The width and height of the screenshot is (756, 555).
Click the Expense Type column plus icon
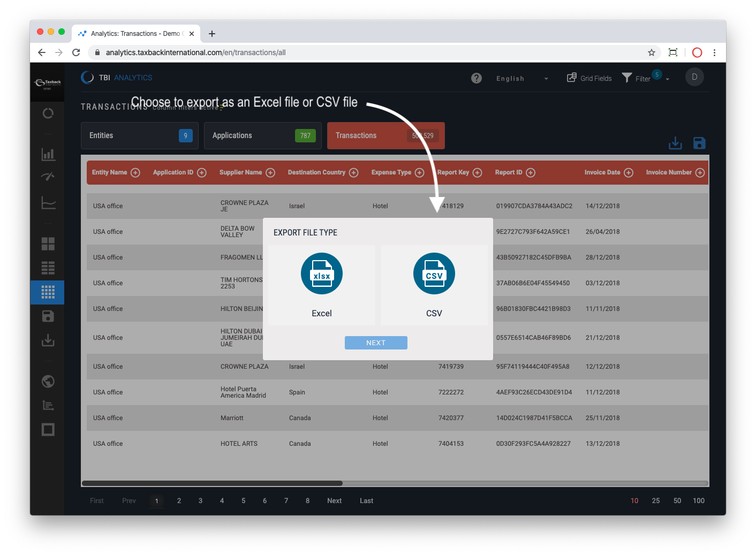tap(420, 172)
